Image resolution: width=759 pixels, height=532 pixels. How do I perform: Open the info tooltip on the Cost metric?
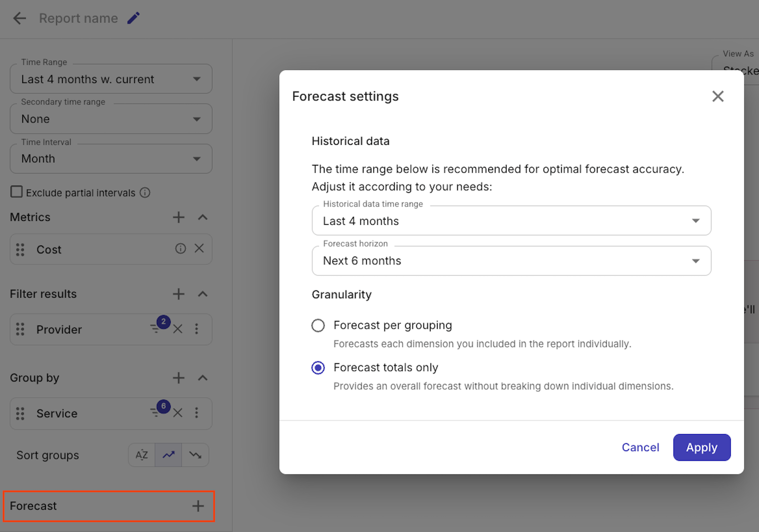tap(181, 249)
